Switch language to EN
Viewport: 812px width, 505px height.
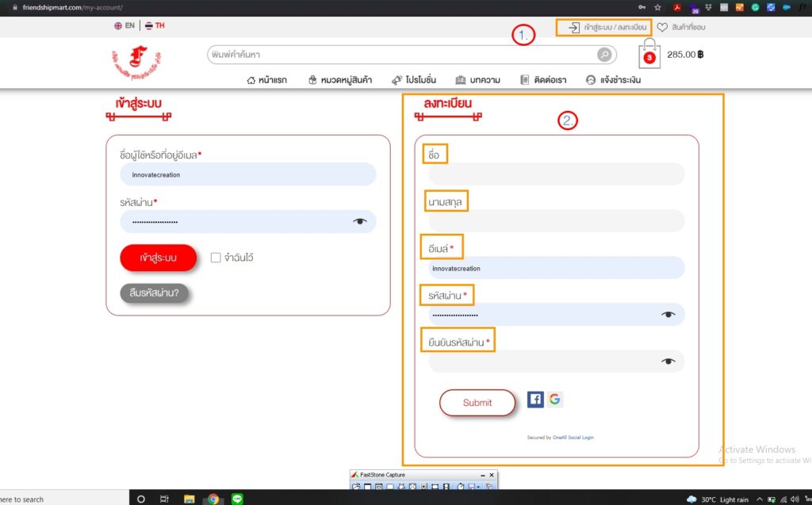(124, 26)
